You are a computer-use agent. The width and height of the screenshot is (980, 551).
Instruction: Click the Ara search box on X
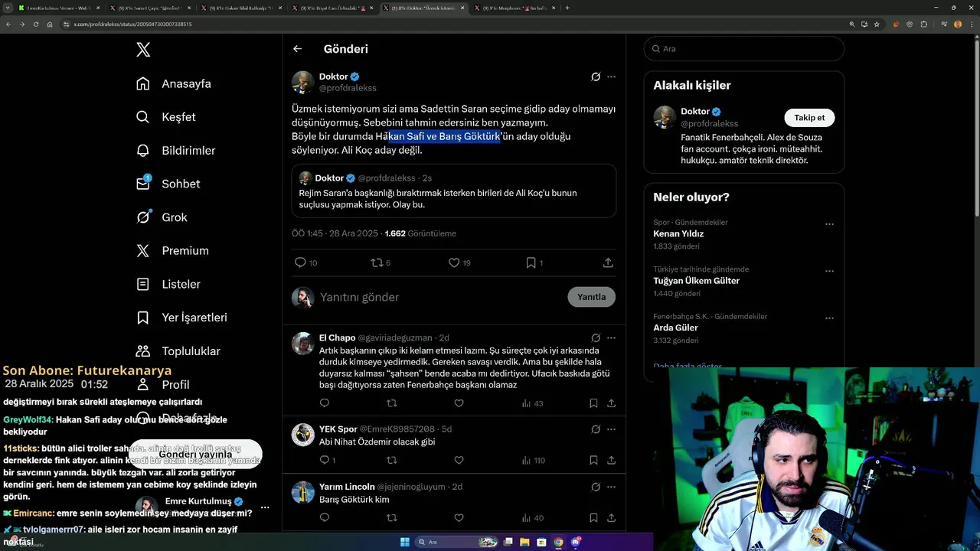744,48
